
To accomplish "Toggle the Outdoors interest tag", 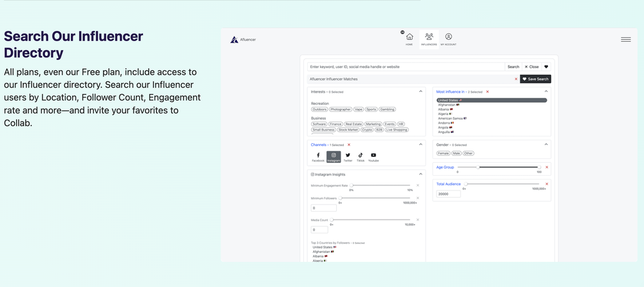I will coord(319,109).
